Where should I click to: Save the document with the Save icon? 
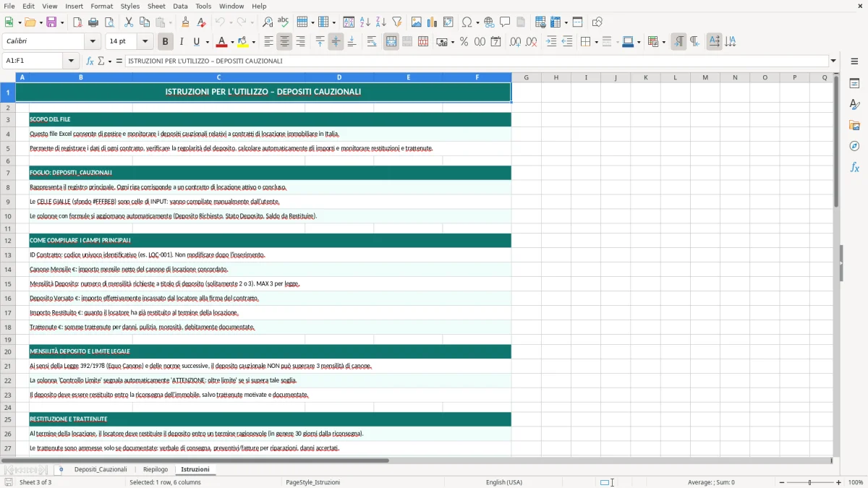pos(51,22)
